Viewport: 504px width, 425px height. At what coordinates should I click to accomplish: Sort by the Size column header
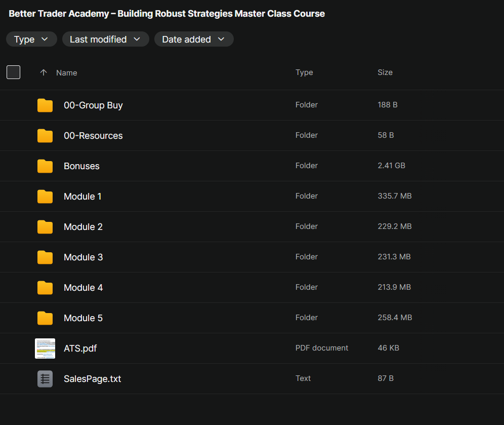(x=385, y=72)
